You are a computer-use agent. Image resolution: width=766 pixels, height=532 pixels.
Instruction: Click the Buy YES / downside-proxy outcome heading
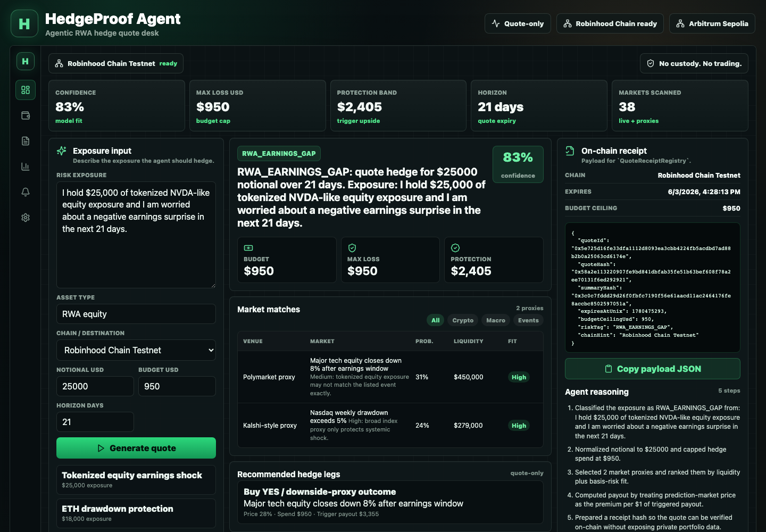coord(320,492)
